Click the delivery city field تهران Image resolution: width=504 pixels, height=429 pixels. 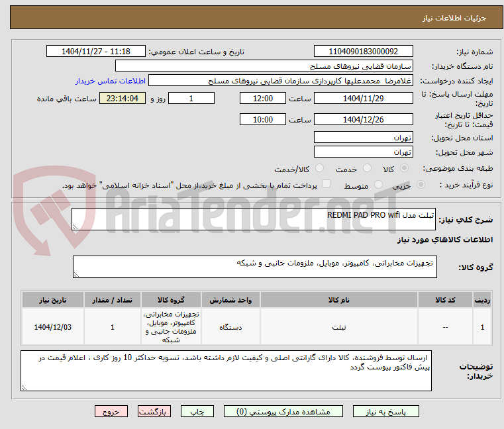363,152
